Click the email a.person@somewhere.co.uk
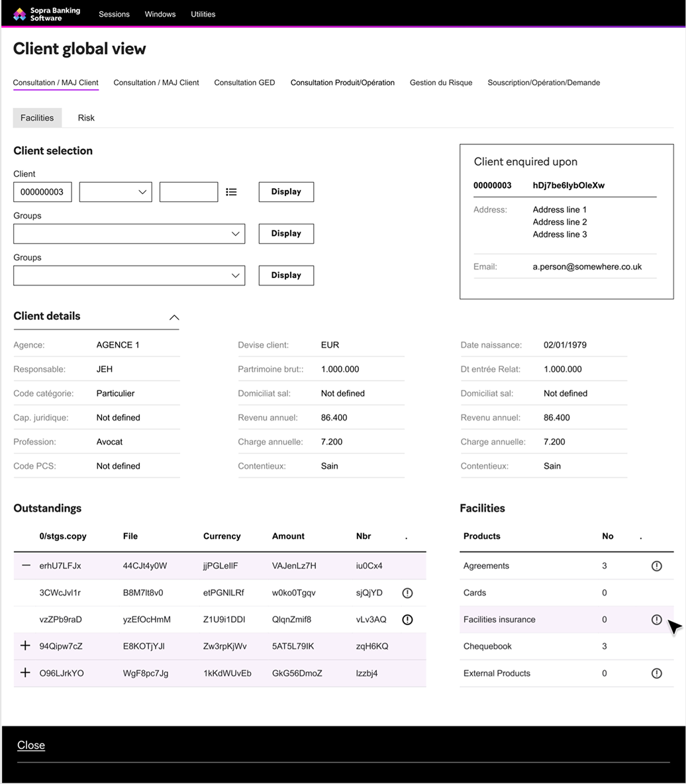686x784 pixels. [x=587, y=267]
